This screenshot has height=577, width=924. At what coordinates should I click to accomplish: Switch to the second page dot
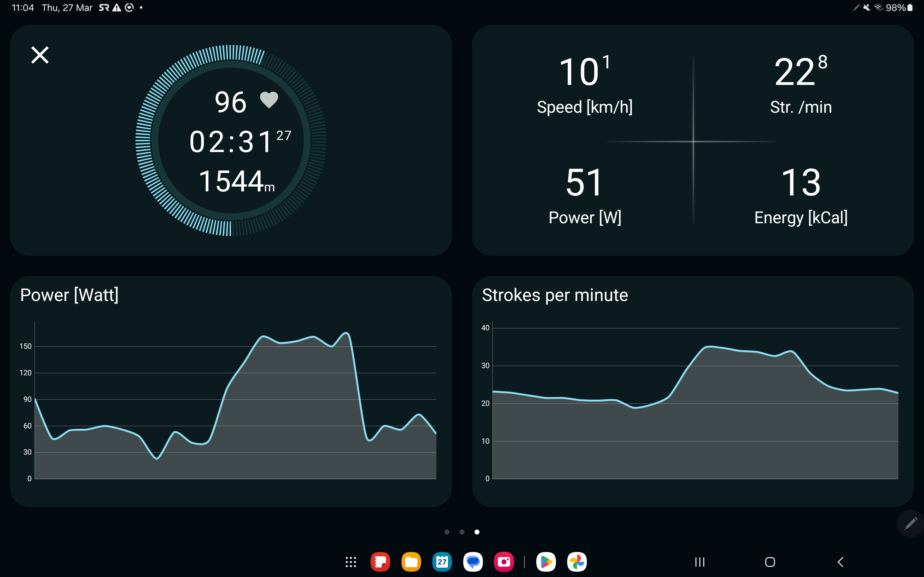(x=462, y=532)
